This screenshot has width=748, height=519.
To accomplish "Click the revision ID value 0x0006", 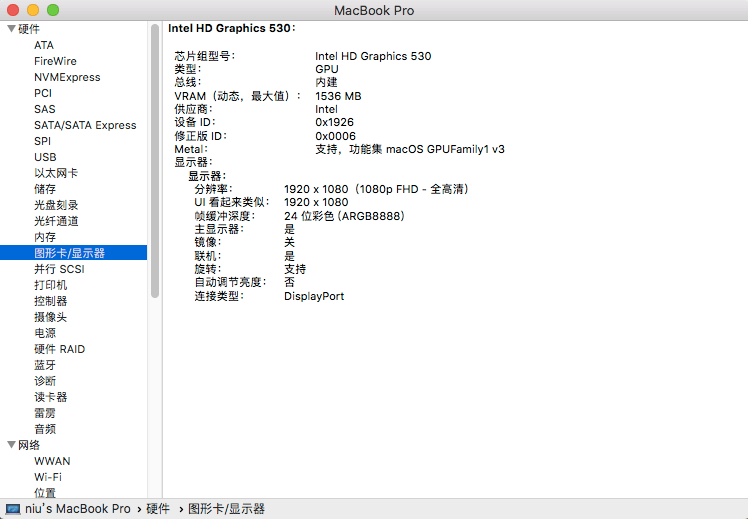I will click(335, 136).
